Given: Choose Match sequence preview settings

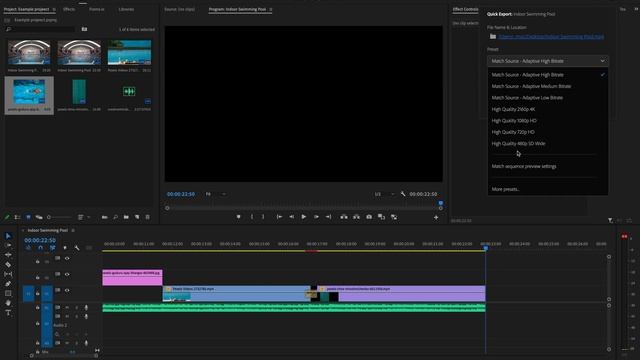Looking at the screenshot, I should pos(548,166).
